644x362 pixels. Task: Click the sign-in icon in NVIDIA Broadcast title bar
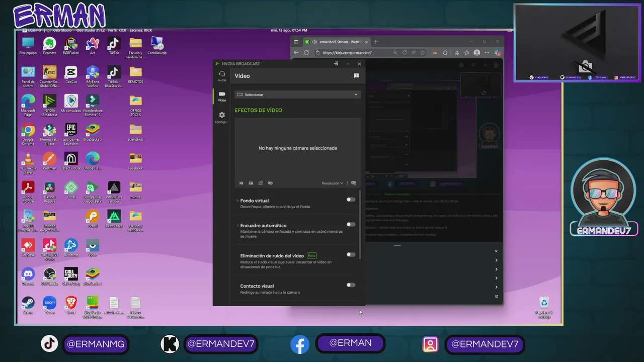tap(336, 64)
